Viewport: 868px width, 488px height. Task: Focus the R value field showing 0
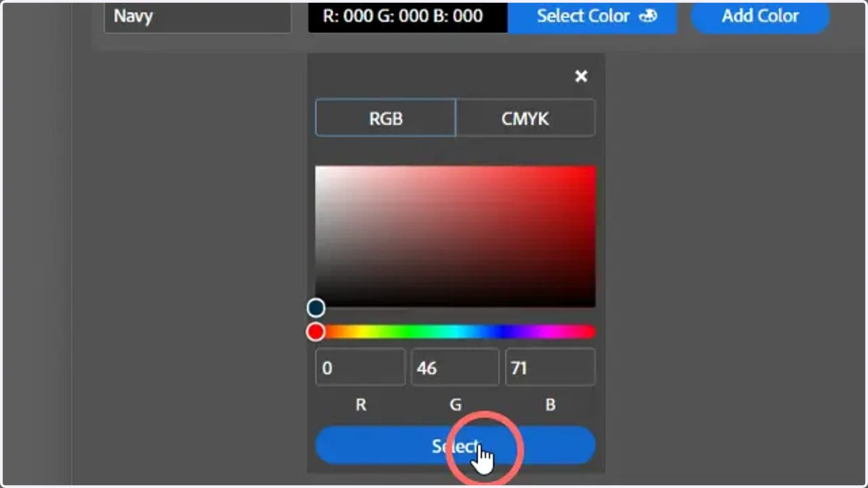click(360, 367)
